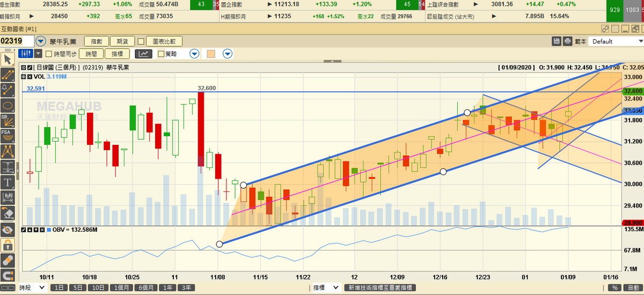Open chart type dropdown arrow
The width and height of the screenshot is (644, 295).
point(38,54)
